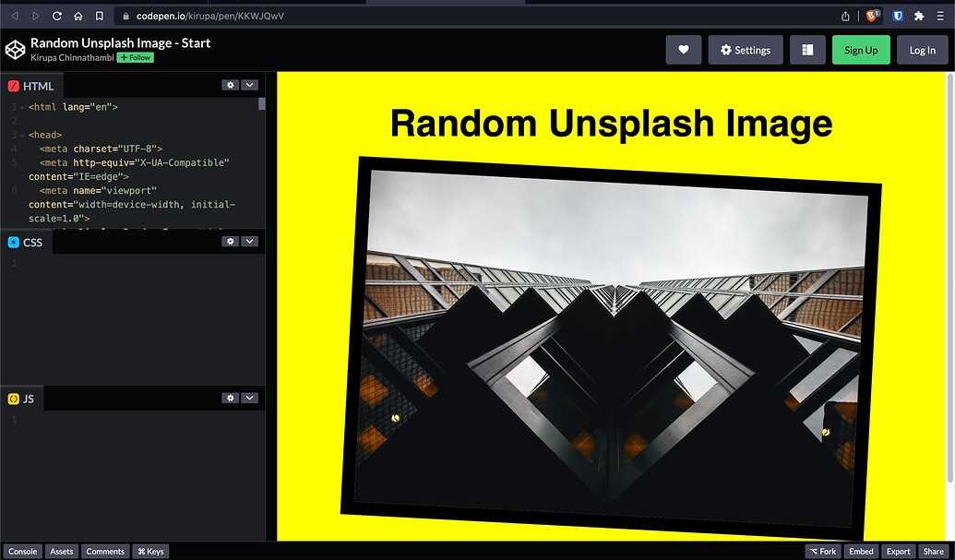Open the CSS panel settings gear

coord(230,241)
